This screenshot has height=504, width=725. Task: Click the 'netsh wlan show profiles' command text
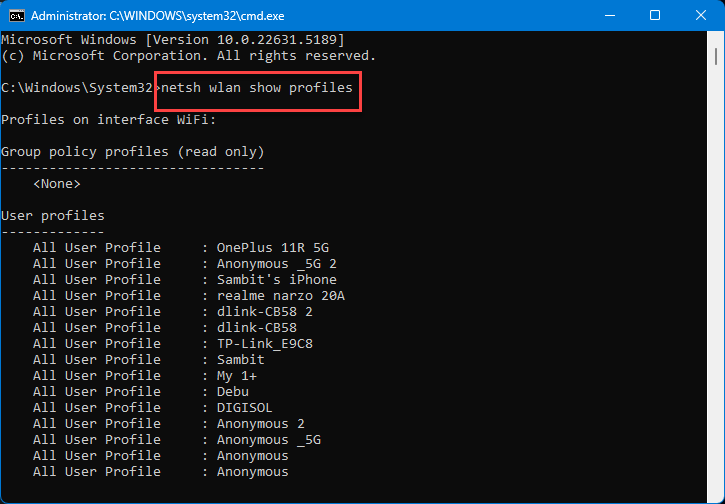point(257,88)
